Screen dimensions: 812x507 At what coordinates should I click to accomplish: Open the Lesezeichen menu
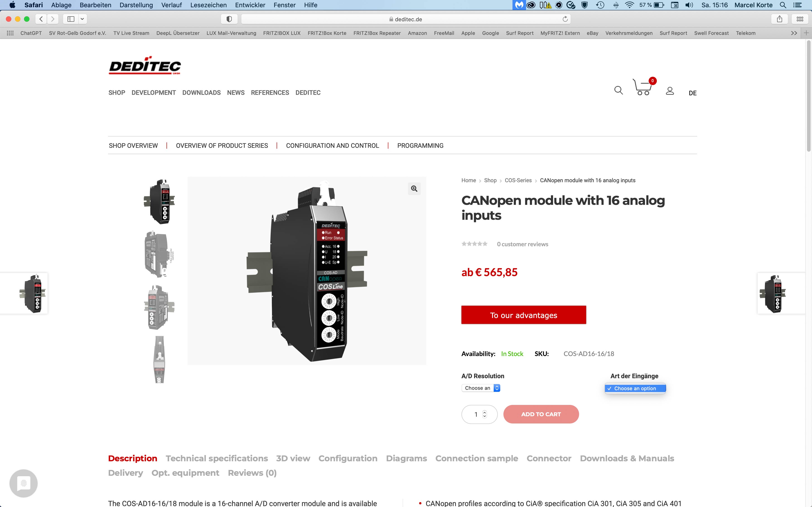click(x=208, y=5)
